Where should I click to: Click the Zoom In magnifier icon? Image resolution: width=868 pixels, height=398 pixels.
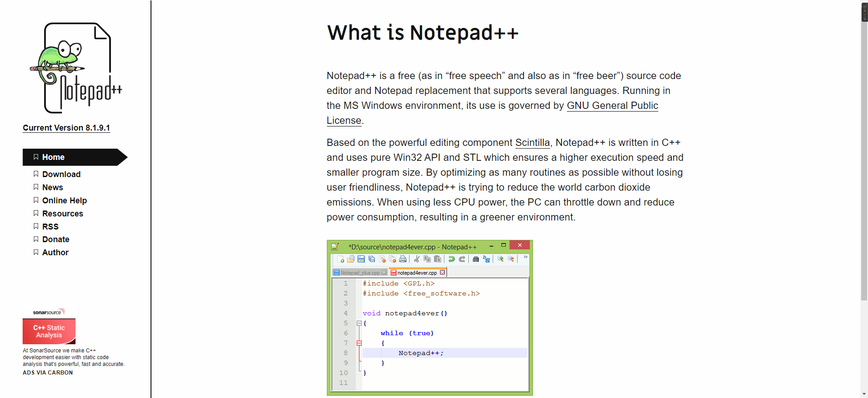[500, 259]
